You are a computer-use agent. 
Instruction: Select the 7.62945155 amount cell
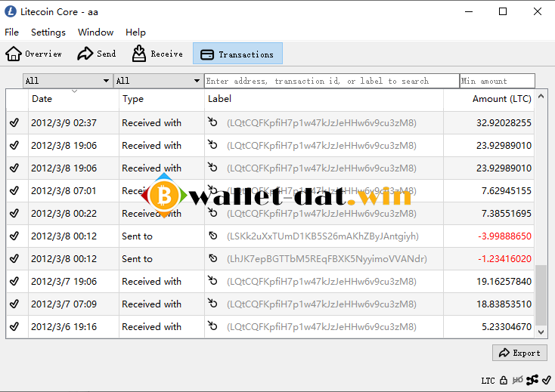(488, 191)
